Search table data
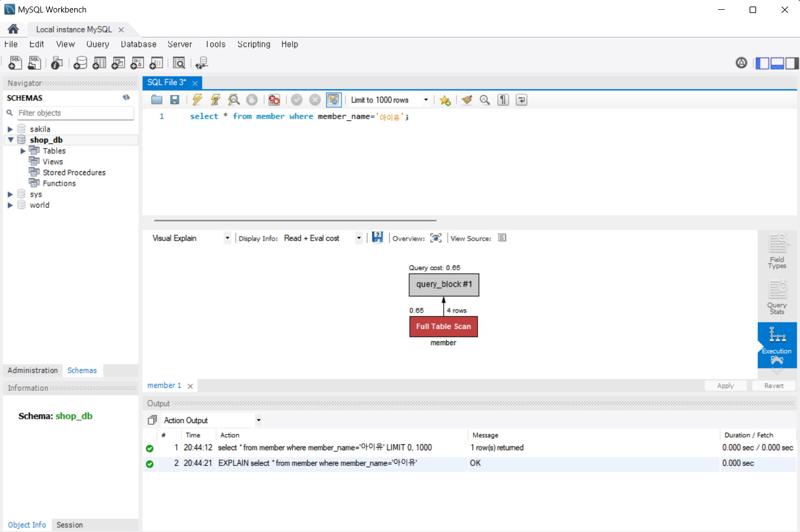This screenshot has width=800, height=532. [x=179, y=63]
